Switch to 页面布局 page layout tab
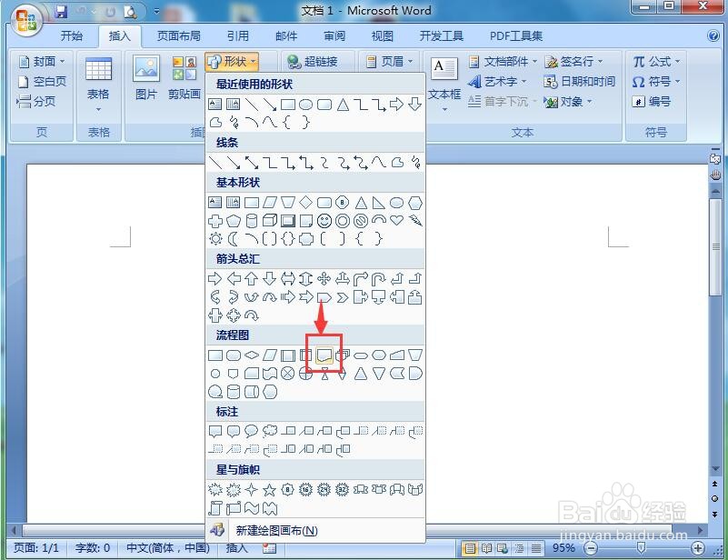 coord(179,35)
